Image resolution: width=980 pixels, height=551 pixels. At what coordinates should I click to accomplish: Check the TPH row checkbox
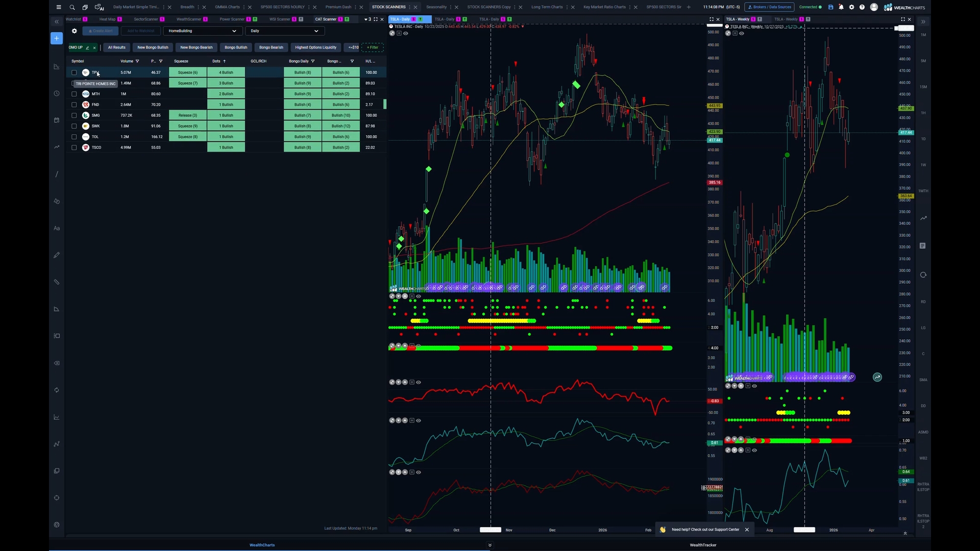point(74,72)
